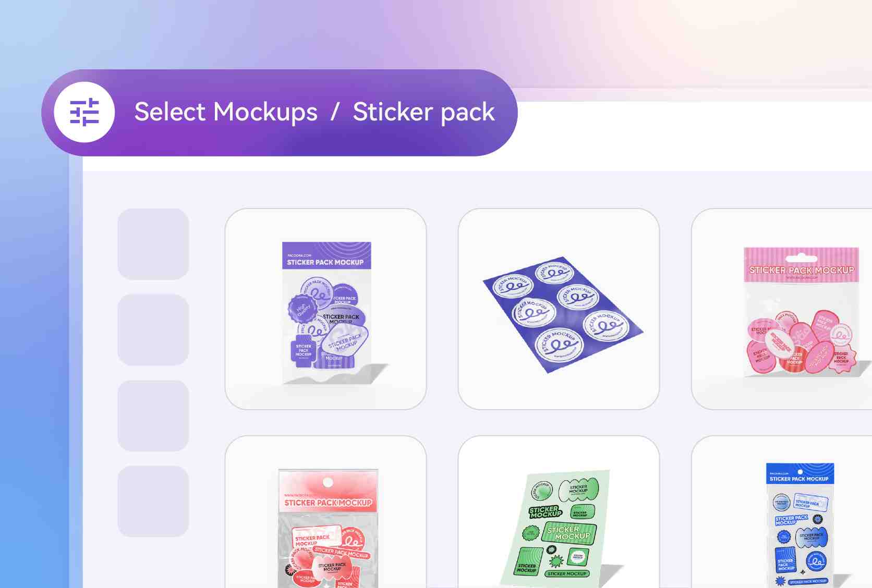Select the bottom sidebar placeholder tile
This screenshot has height=588, width=872.
point(153,501)
